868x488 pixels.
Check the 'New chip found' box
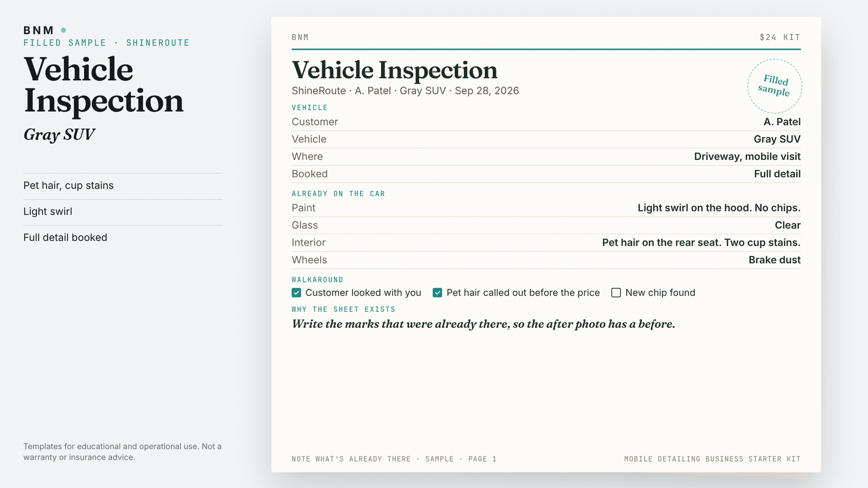tap(616, 292)
